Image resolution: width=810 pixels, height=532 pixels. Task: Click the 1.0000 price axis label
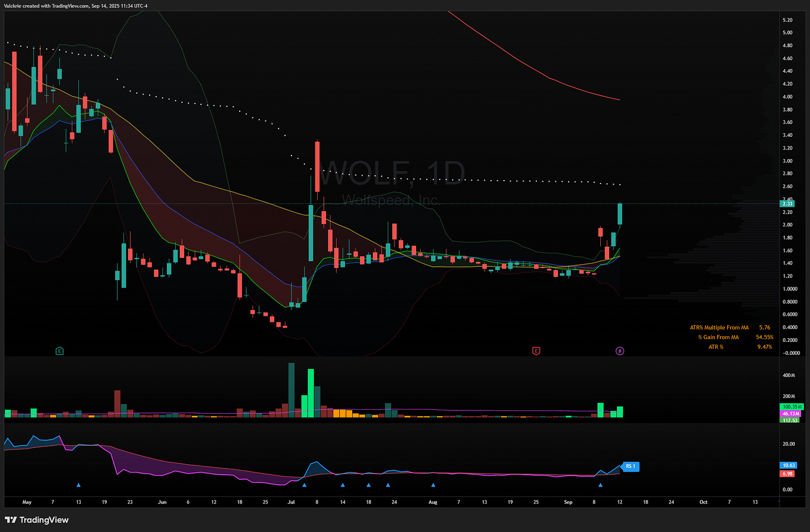[x=790, y=289]
